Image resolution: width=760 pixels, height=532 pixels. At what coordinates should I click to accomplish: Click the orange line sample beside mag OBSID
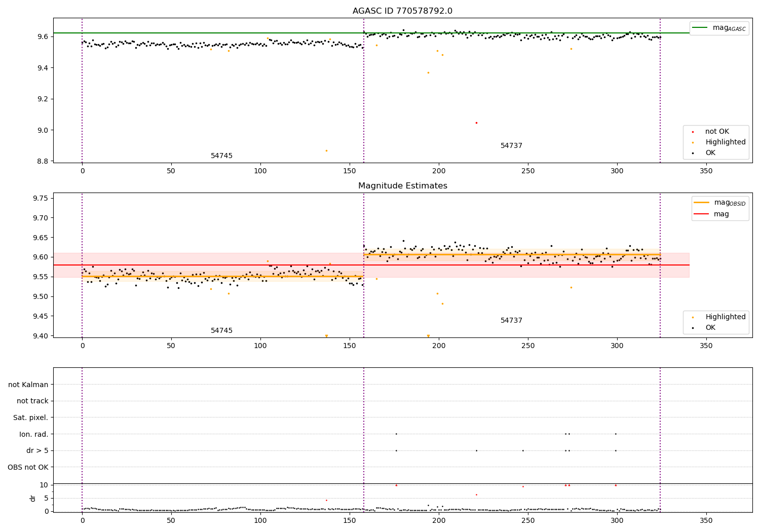click(x=701, y=203)
